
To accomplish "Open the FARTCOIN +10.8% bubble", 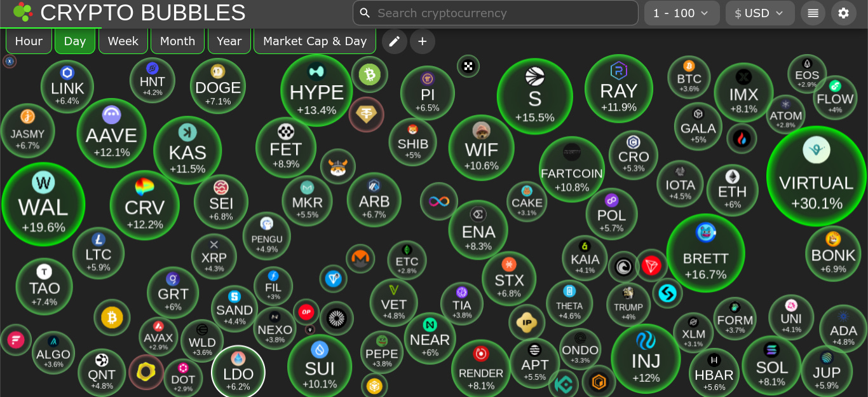I will pos(572,169).
